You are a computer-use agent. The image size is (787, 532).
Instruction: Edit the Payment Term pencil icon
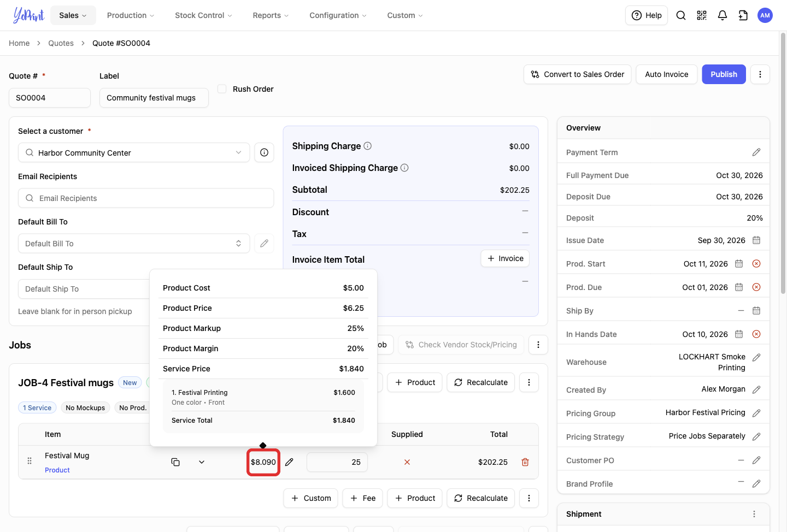pyautogui.click(x=756, y=152)
